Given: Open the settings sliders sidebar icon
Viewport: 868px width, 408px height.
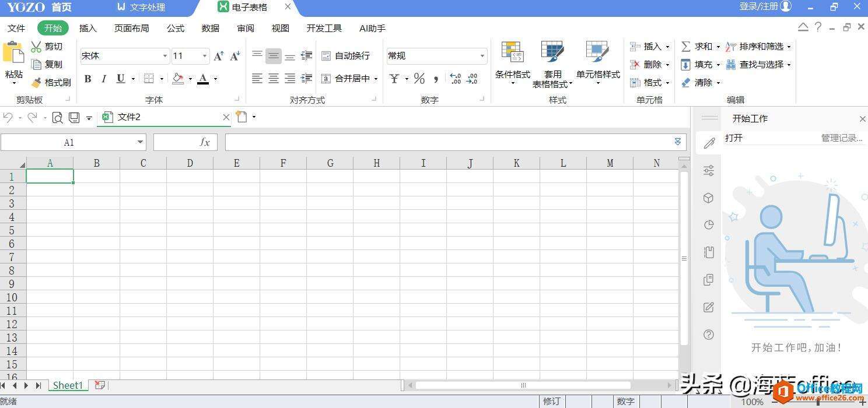Looking at the screenshot, I should pos(709,171).
